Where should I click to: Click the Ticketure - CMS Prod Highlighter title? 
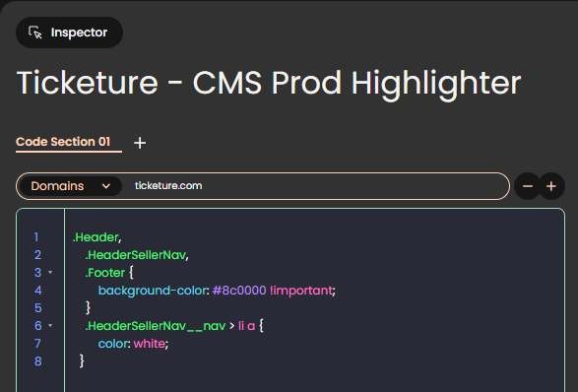pos(269,84)
